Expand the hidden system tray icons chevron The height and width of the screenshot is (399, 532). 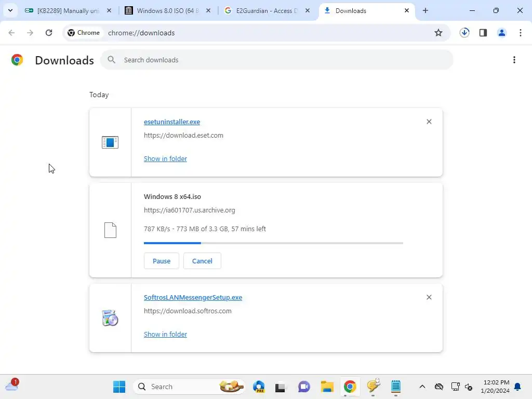pos(422,387)
